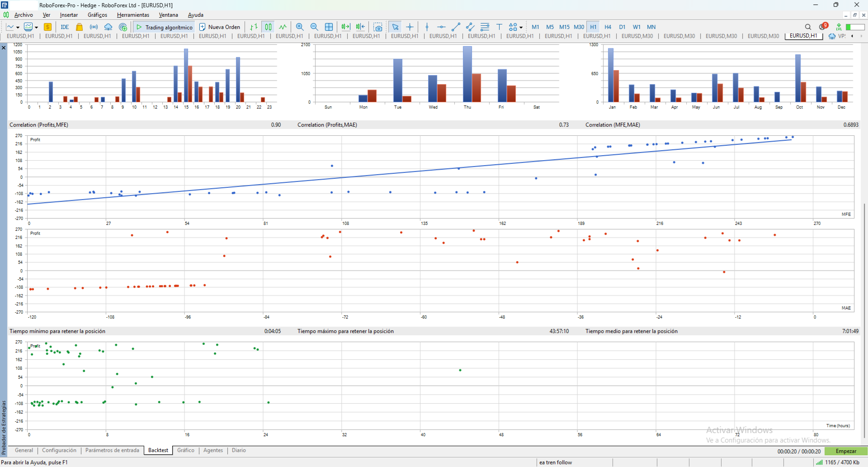Select the active EURUSD,H1 chart tab
Viewport: 868px width, 467px height.
pyautogui.click(x=803, y=36)
